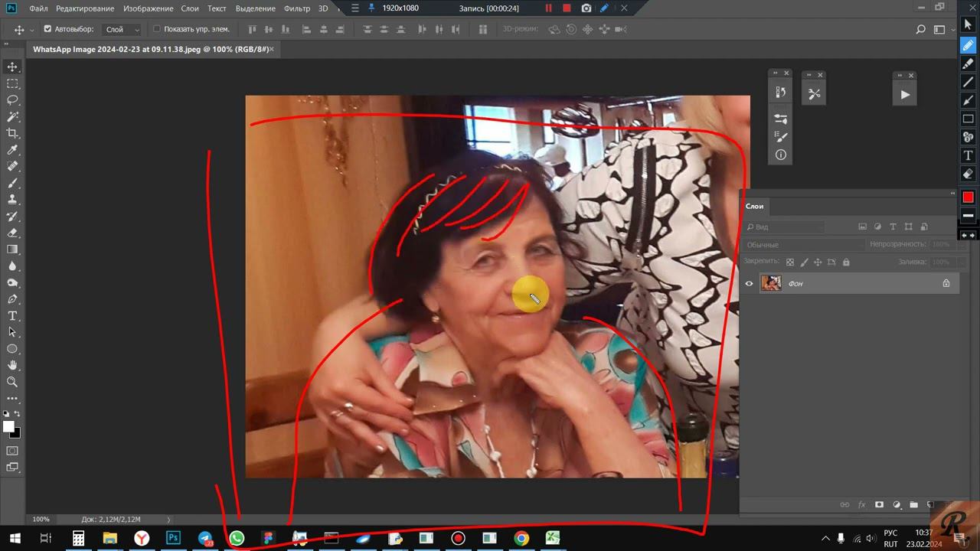The image size is (980, 551).
Task: Open the Brushes panel icon
Action: point(781,137)
